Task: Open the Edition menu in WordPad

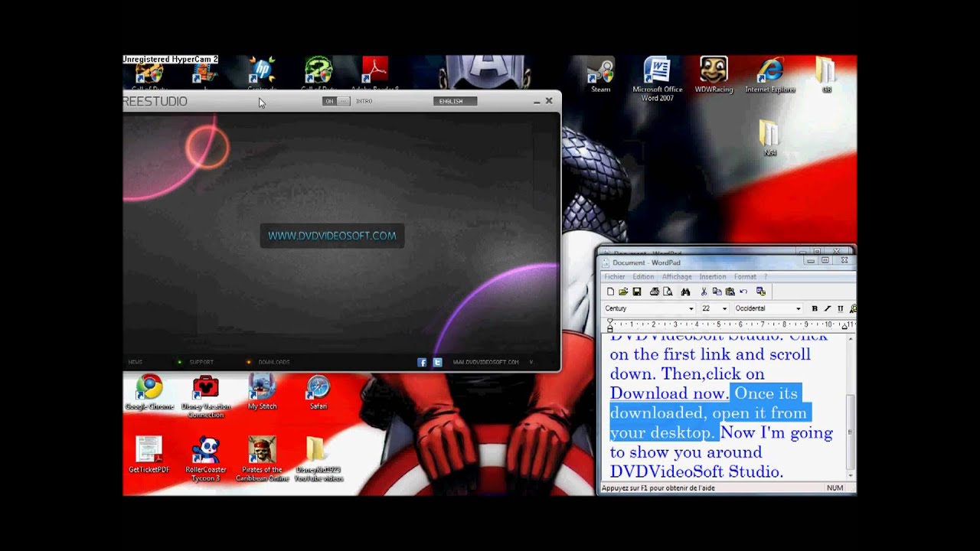Action: coord(643,276)
